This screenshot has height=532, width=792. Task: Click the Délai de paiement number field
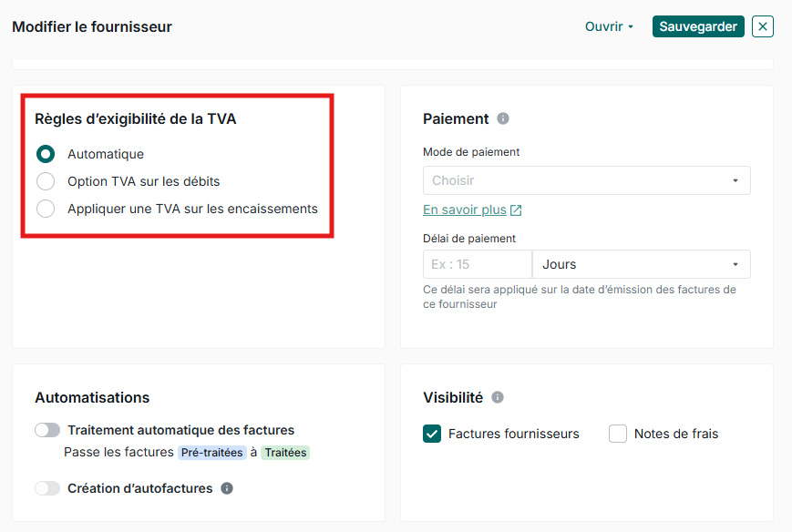(477, 264)
